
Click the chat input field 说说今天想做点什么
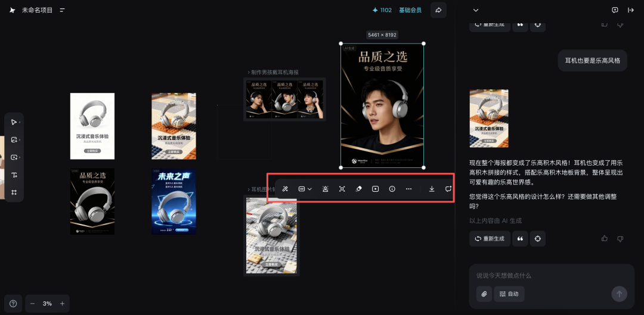pos(552,276)
